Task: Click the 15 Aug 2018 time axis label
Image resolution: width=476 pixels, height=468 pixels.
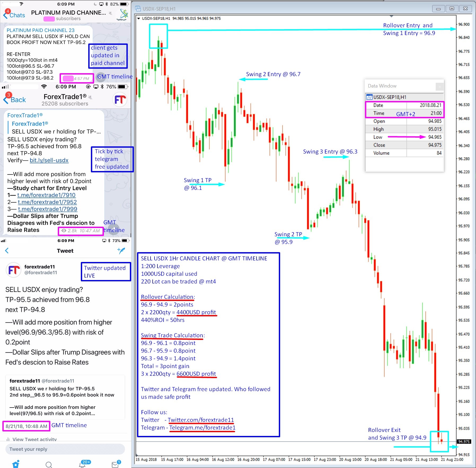Action: coord(146,460)
